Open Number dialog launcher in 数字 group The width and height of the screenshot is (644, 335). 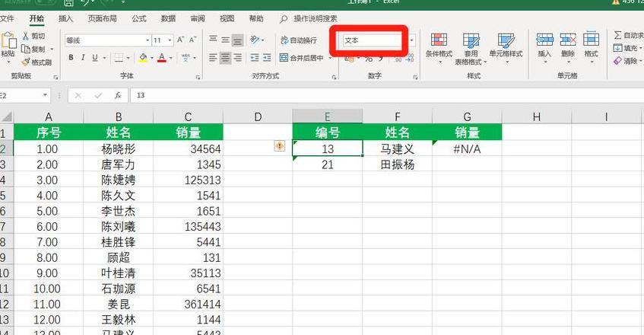(x=416, y=77)
